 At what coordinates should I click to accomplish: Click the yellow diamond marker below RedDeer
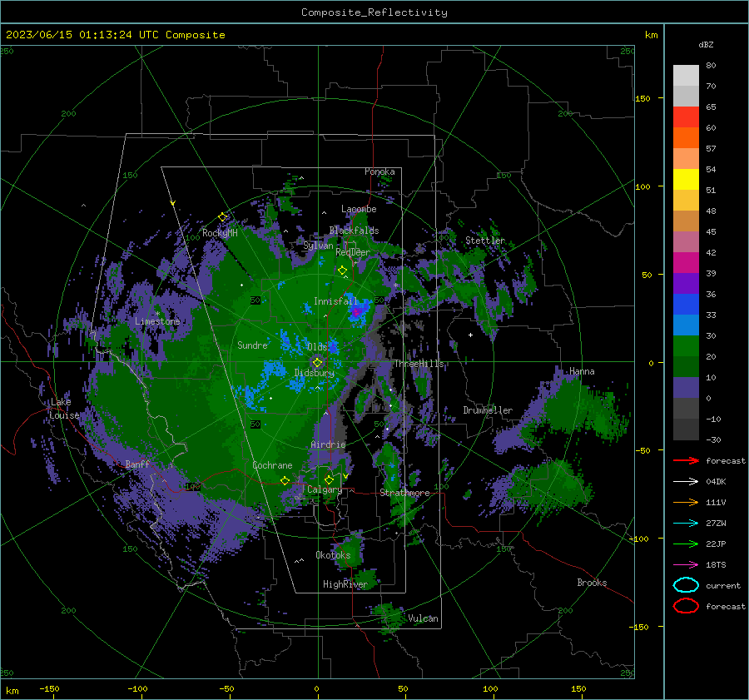tap(342, 271)
